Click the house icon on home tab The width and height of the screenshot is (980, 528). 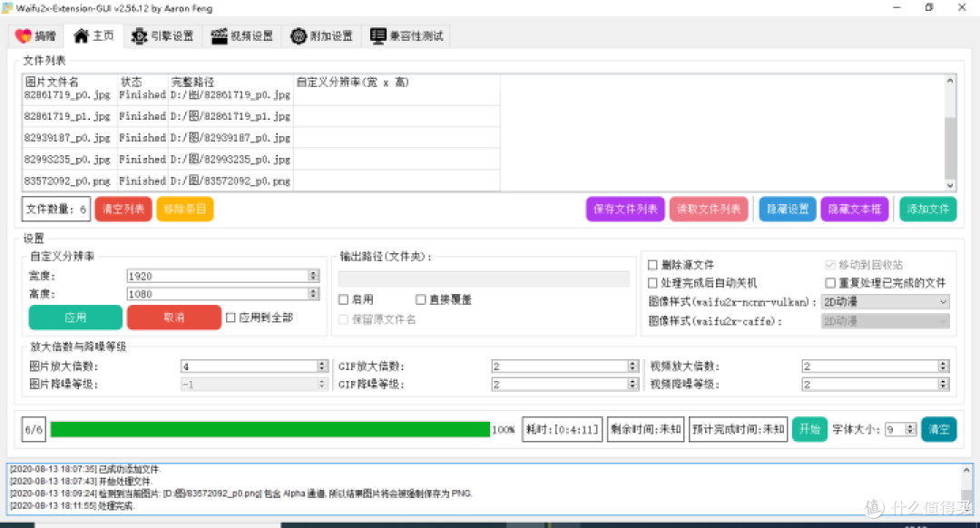[x=81, y=35]
